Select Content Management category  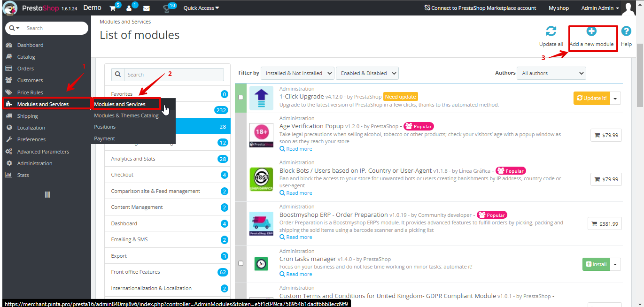tap(167, 207)
